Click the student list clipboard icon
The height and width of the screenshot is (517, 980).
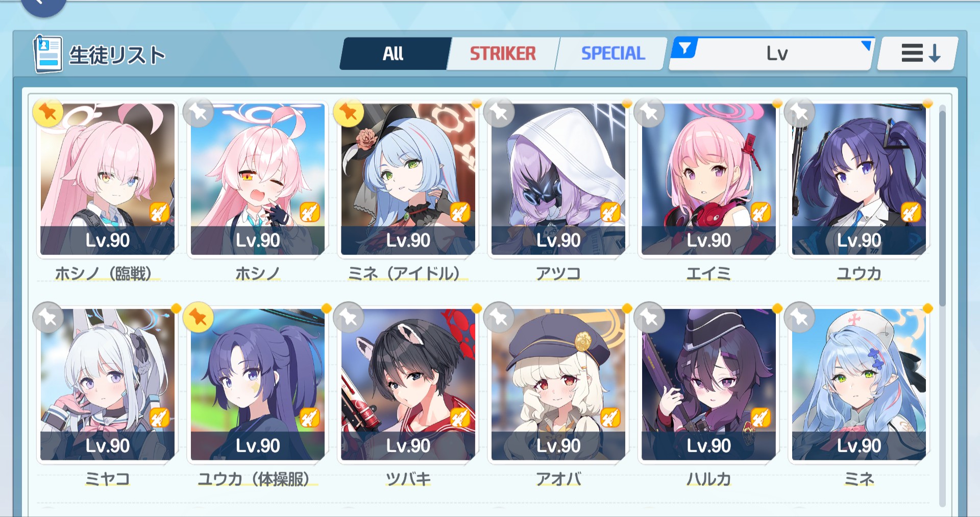48,54
